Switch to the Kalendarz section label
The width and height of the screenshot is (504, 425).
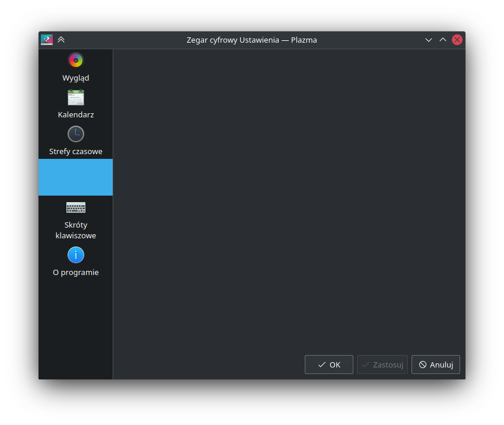75,115
